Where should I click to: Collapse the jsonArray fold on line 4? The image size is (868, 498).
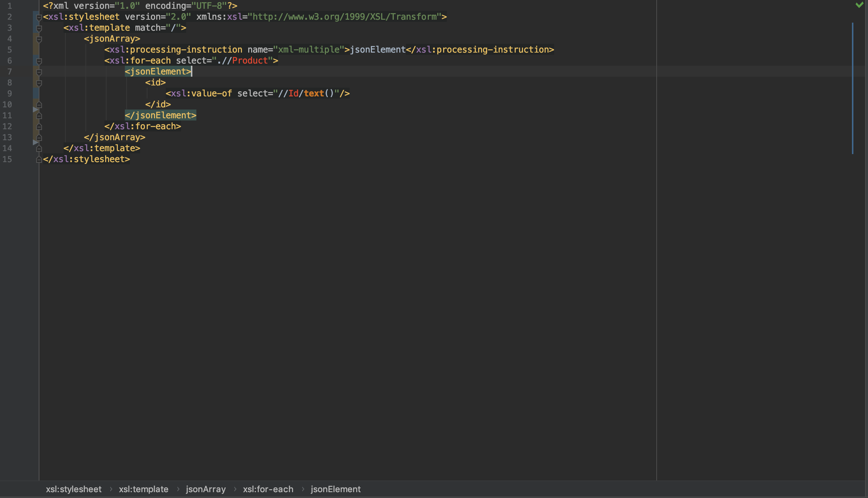click(x=39, y=39)
